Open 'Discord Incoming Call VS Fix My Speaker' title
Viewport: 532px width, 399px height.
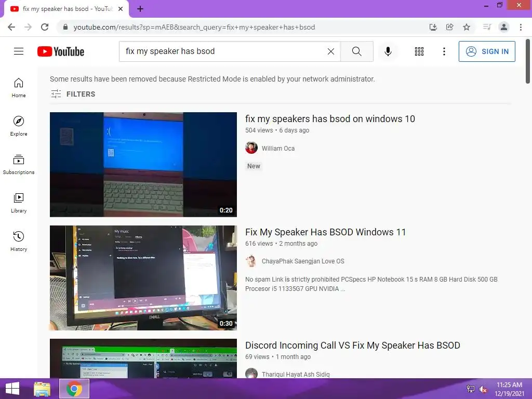[353, 345]
